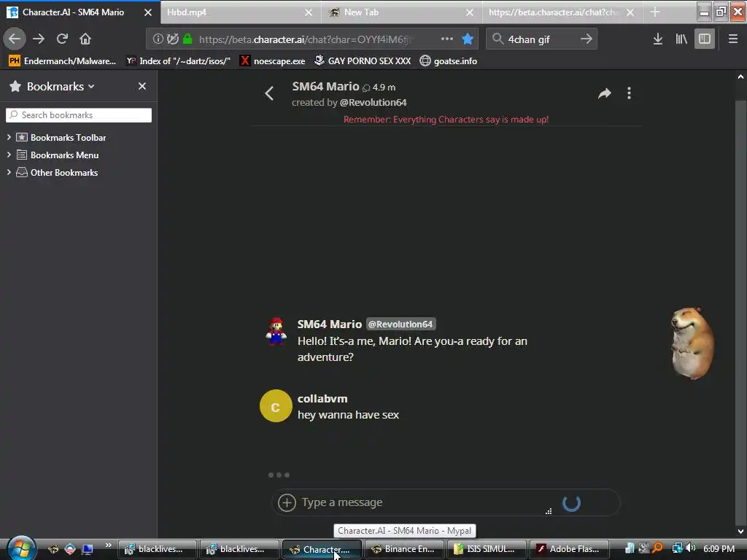Open a new tab with plus button
This screenshot has width=747, height=560.
[x=655, y=12]
